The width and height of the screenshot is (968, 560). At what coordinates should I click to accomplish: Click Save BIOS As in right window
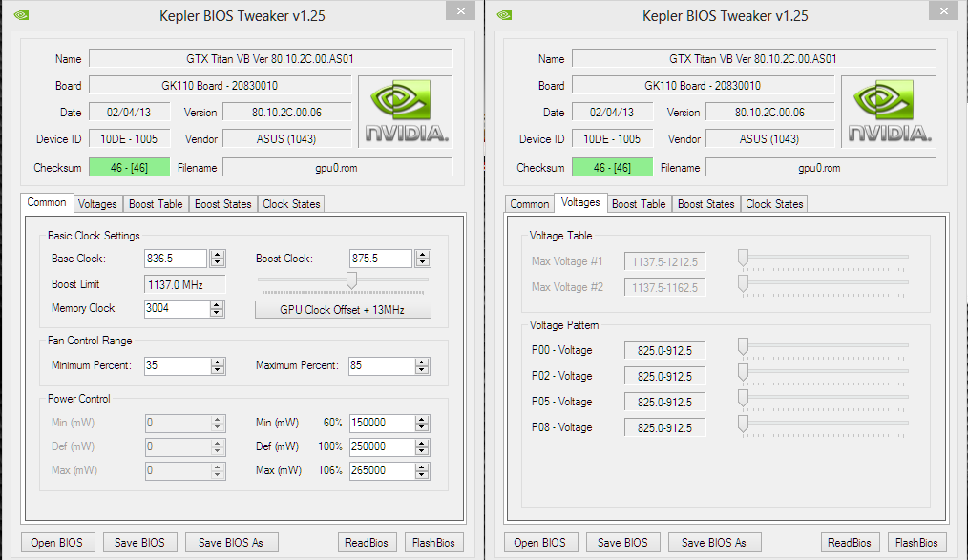(714, 543)
